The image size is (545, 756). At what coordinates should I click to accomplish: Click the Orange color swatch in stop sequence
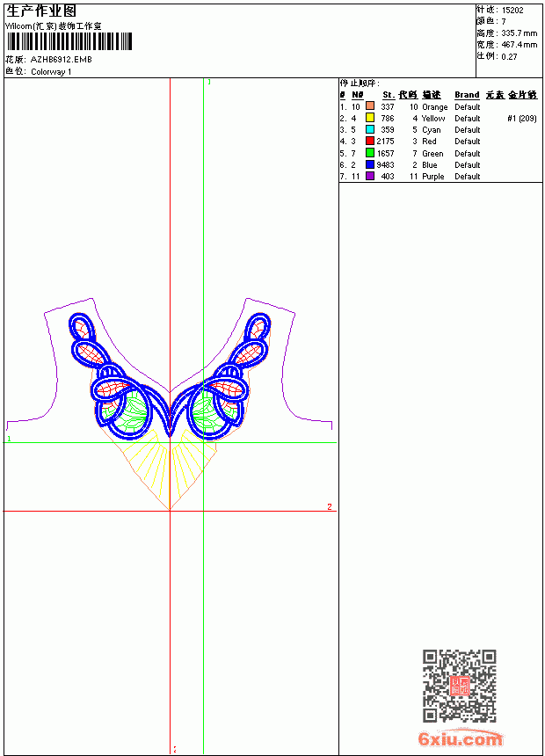coord(370,106)
